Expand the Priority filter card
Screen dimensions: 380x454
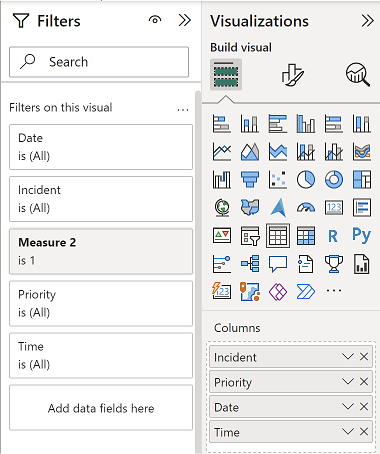pos(101,303)
